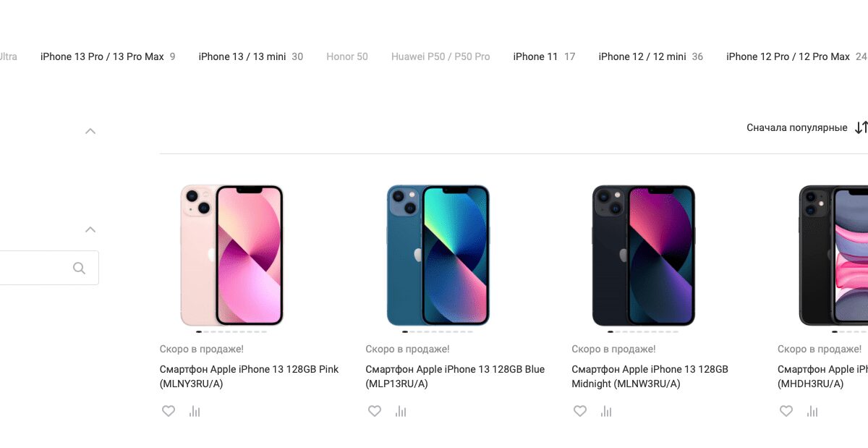The height and width of the screenshot is (448, 868).
Task: Compare the iPhone 13 128GB Pink
Action: (195, 411)
